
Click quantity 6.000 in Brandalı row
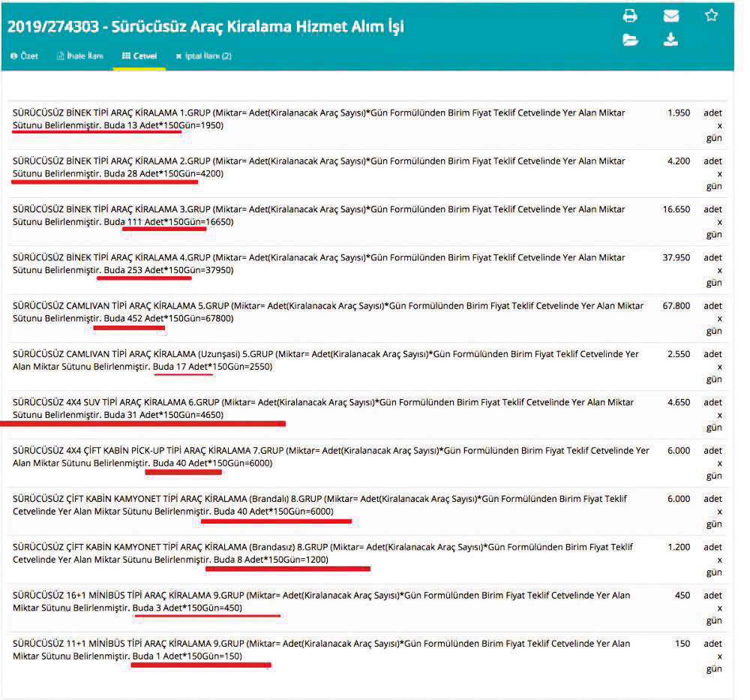(x=679, y=500)
